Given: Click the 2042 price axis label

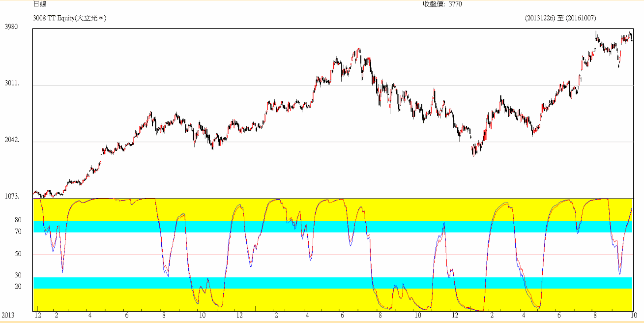Looking at the screenshot, I should (x=12, y=140).
